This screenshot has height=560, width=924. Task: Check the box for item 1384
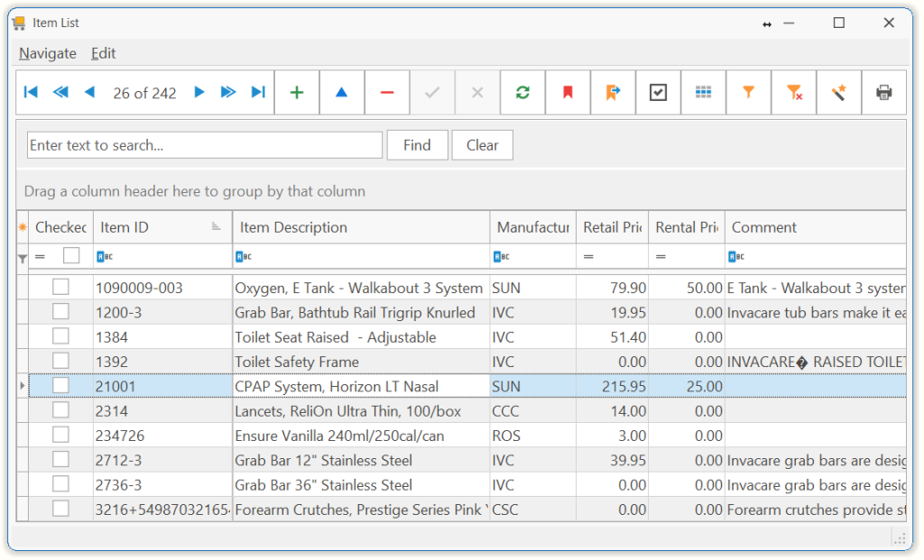[60, 336]
